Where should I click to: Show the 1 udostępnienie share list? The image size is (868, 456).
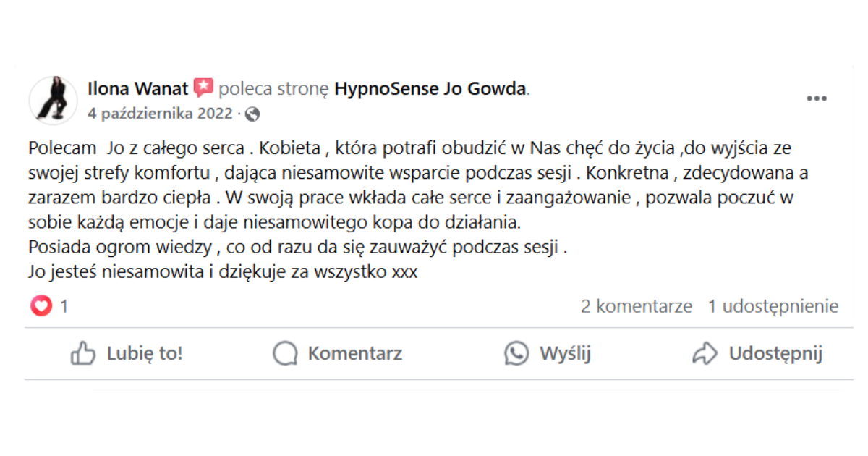coord(773,306)
